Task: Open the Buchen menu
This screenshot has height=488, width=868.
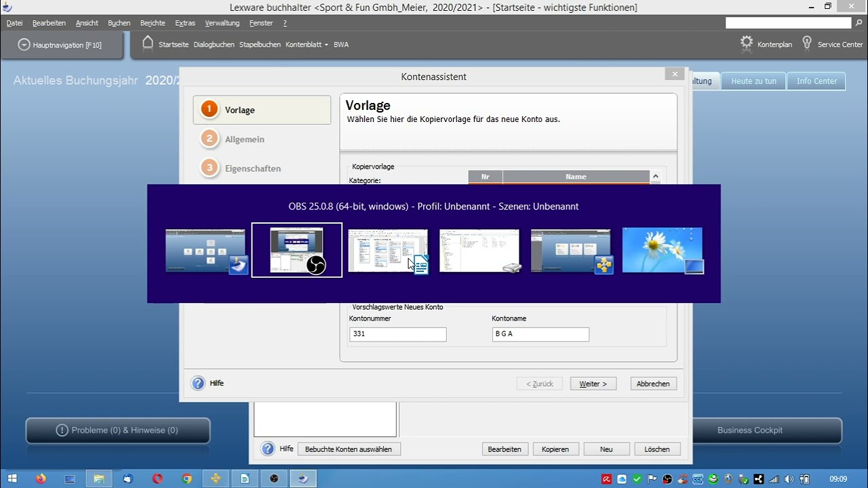Action: click(x=119, y=23)
